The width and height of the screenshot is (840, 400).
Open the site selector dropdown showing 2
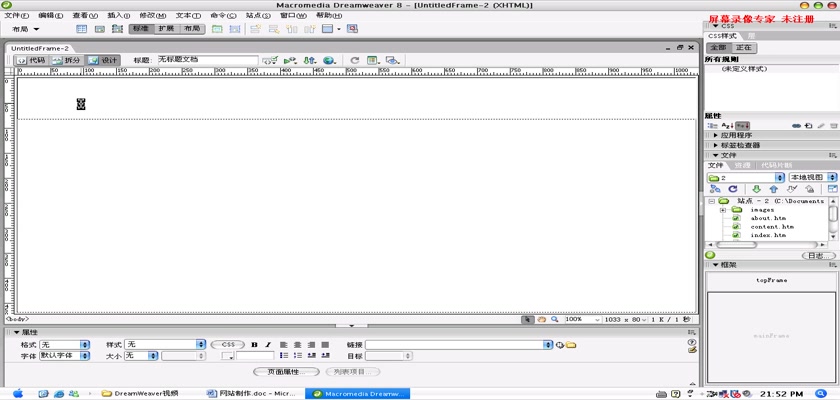coord(746,177)
